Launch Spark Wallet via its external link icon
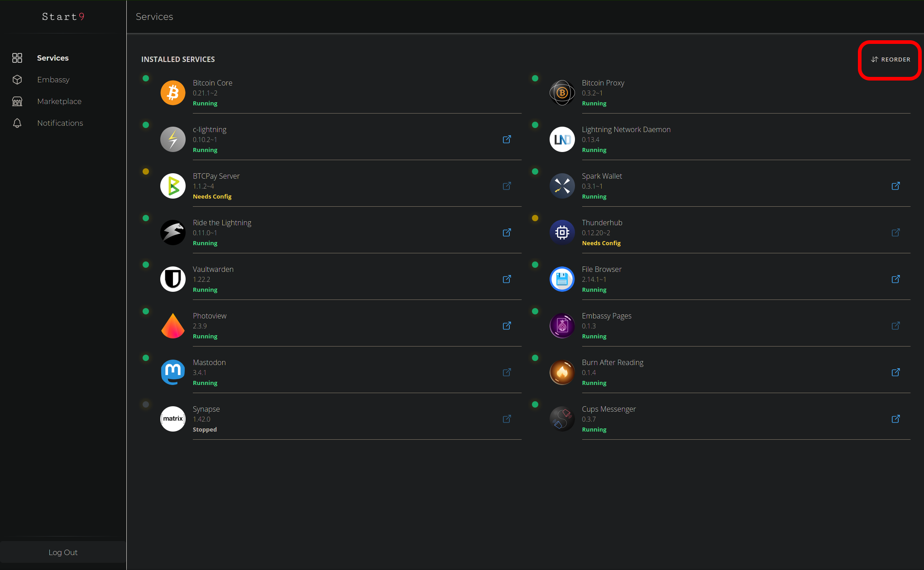The height and width of the screenshot is (570, 924). [895, 186]
